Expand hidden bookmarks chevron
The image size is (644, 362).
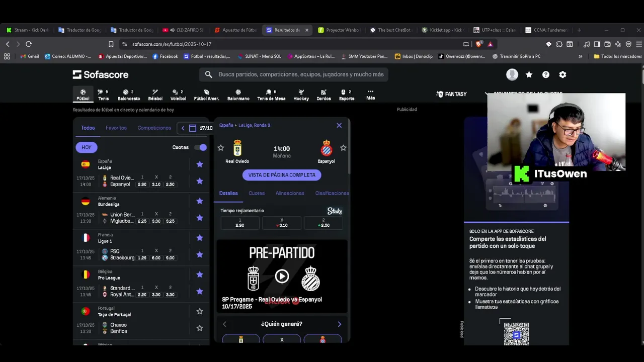[x=580, y=56]
